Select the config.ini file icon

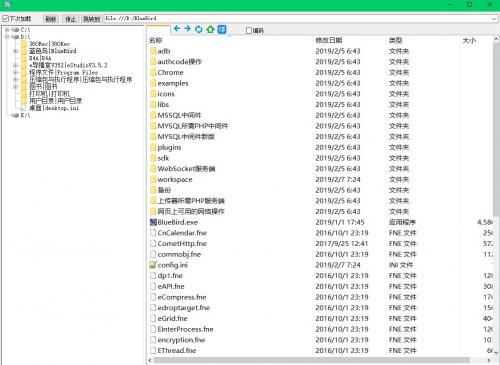pos(153,265)
